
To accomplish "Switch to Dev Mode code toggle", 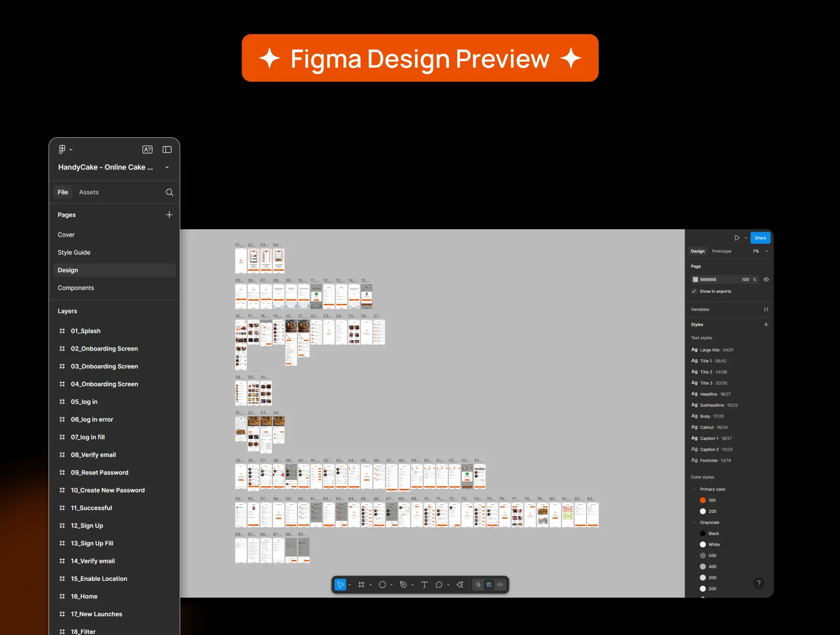I will coord(500,585).
